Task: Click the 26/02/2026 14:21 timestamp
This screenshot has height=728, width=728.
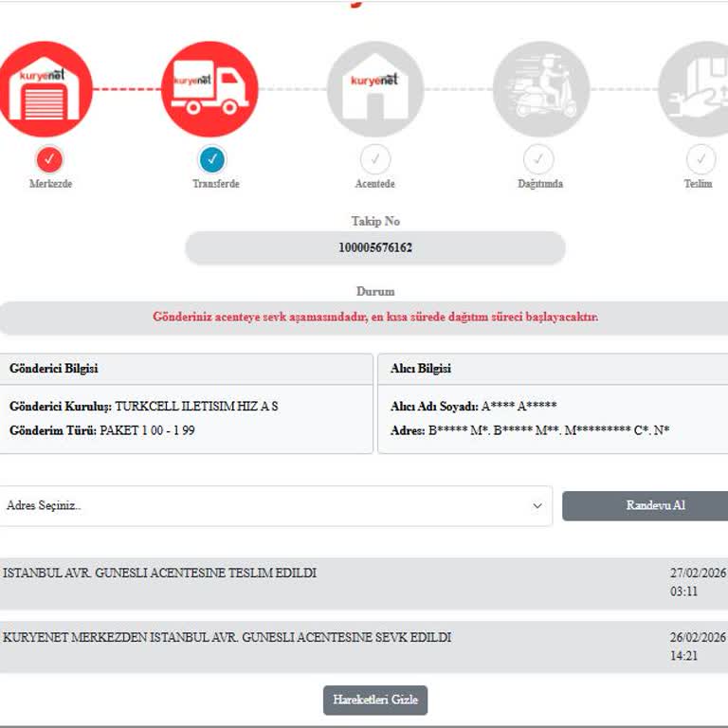Action: pos(698,646)
